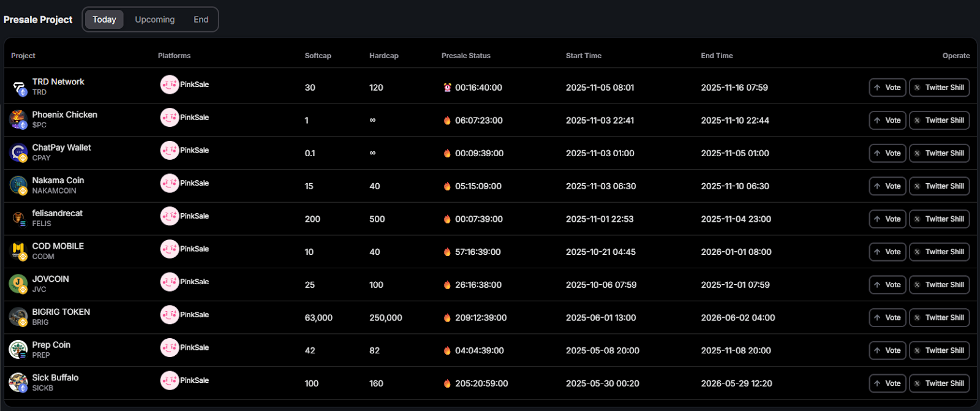The image size is (980, 411).
Task: Click the ChatPay Wallet token icon
Action: click(18, 153)
